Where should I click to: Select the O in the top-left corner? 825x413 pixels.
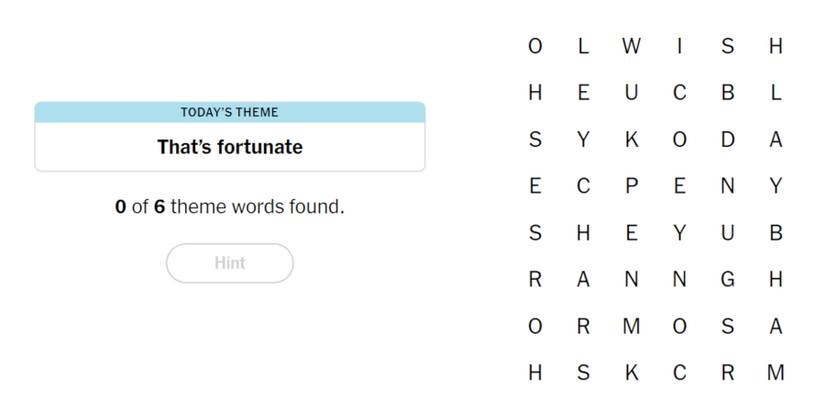(x=535, y=46)
